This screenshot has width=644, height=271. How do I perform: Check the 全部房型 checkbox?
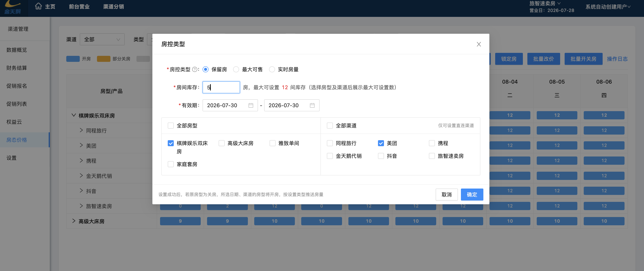pos(171,126)
